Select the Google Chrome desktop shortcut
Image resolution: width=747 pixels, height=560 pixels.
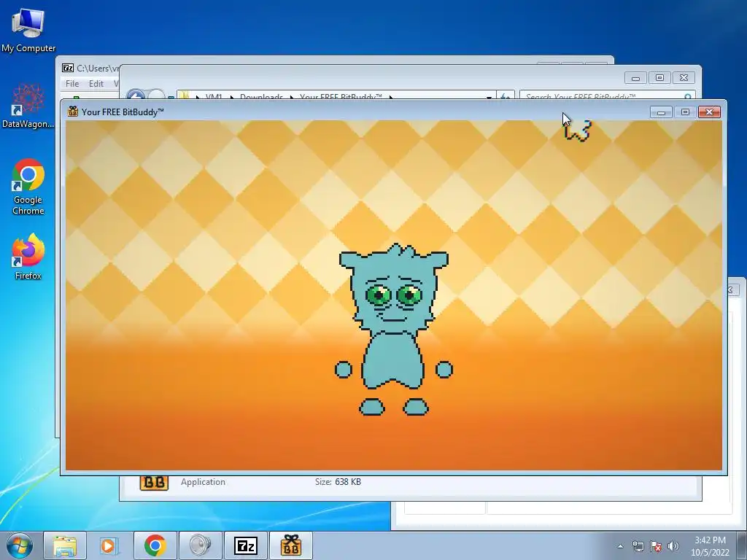click(x=28, y=186)
